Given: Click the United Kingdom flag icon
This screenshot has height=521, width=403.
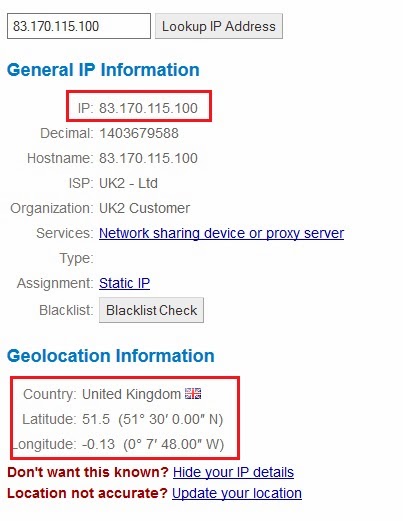Looking at the screenshot, I should point(193,394).
